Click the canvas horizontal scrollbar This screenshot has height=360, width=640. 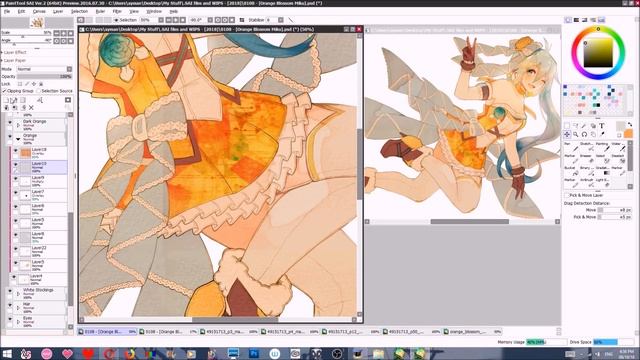tap(235, 320)
